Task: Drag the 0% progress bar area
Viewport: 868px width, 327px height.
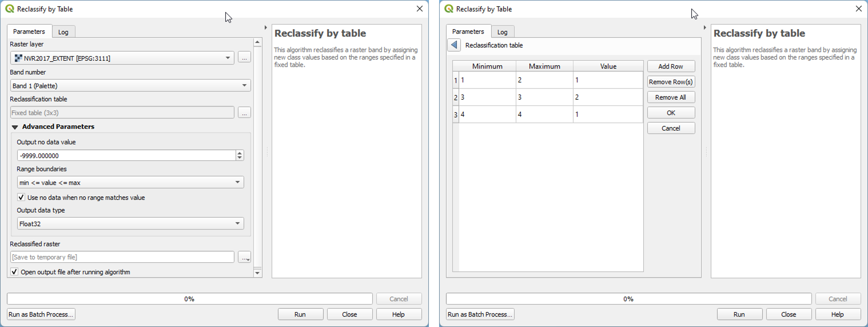Action: click(x=189, y=298)
